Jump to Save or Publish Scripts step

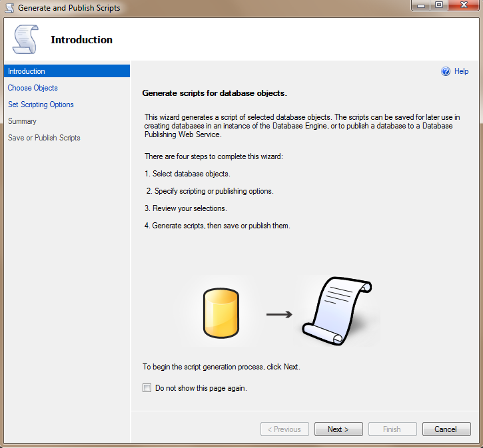pyautogui.click(x=44, y=138)
